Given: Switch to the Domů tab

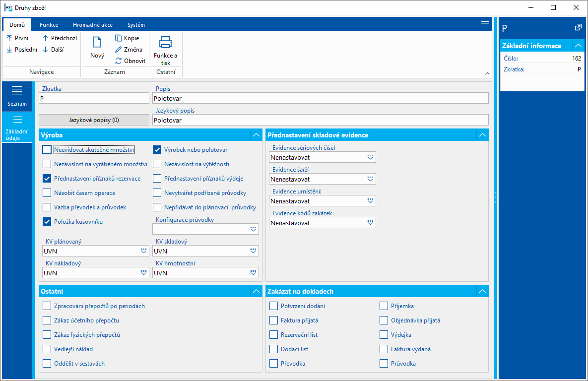Looking at the screenshot, I should click(x=17, y=25).
